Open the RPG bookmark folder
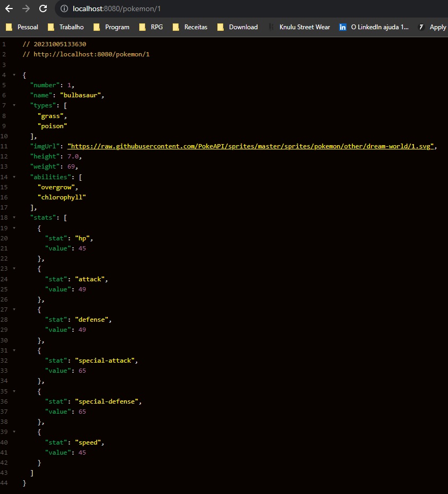 click(151, 27)
